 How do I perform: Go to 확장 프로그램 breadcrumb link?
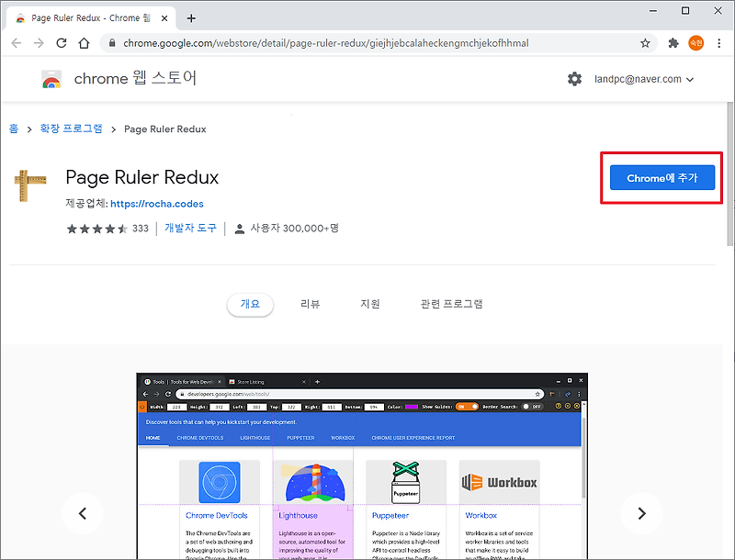(x=71, y=129)
